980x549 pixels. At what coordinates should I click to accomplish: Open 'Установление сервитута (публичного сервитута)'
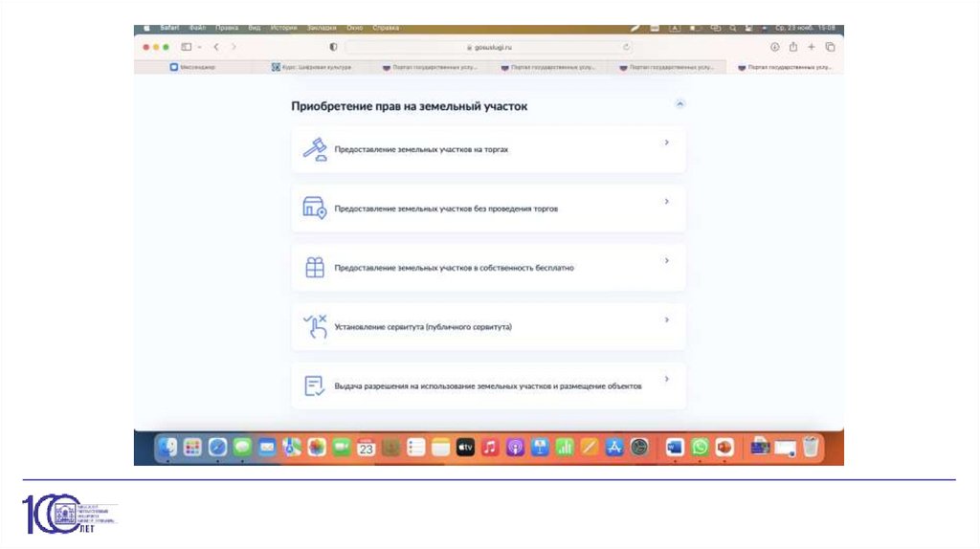pos(423,327)
